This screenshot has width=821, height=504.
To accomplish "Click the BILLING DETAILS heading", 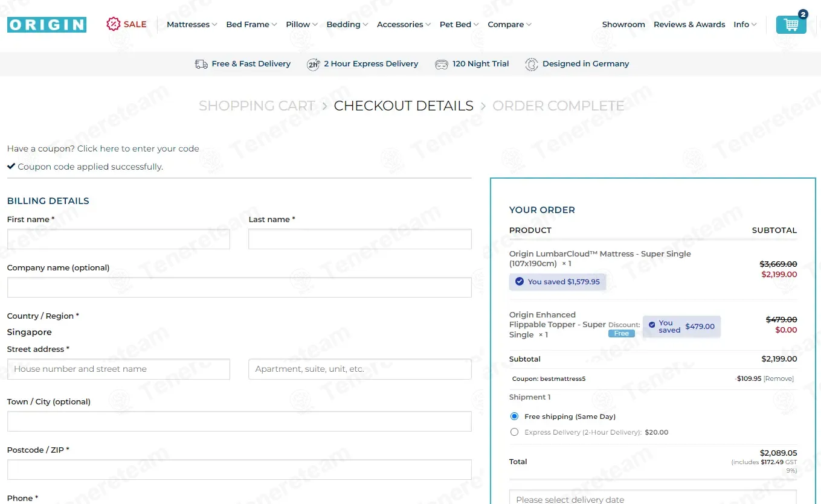I will tap(48, 201).
